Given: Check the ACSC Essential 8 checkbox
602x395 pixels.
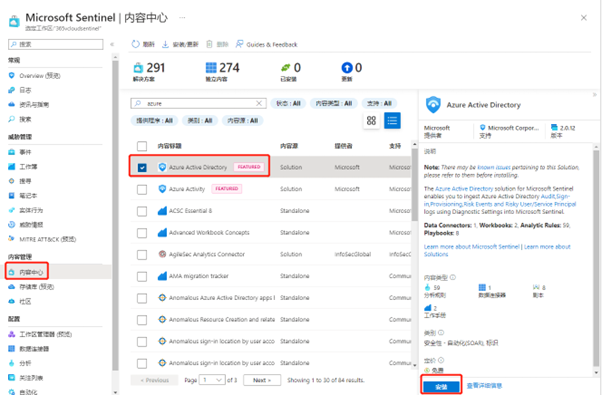Looking at the screenshot, I should pyautogui.click(x=142, y=211).
